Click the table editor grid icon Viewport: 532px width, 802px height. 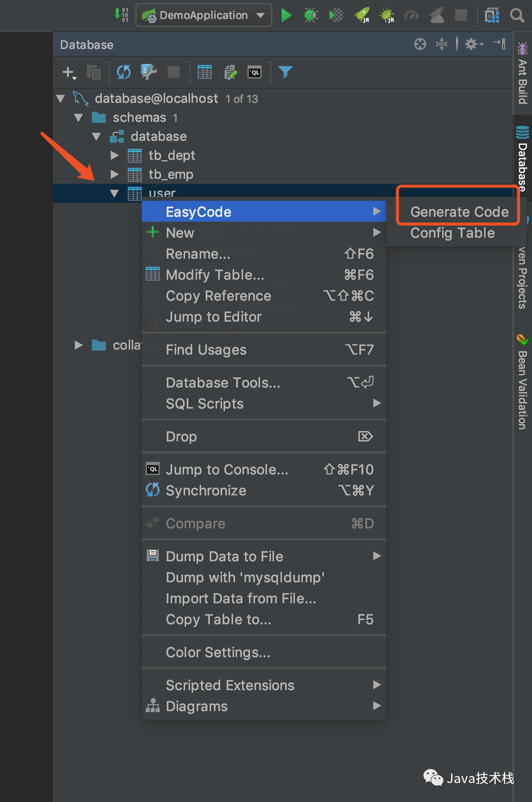[205, 72]
